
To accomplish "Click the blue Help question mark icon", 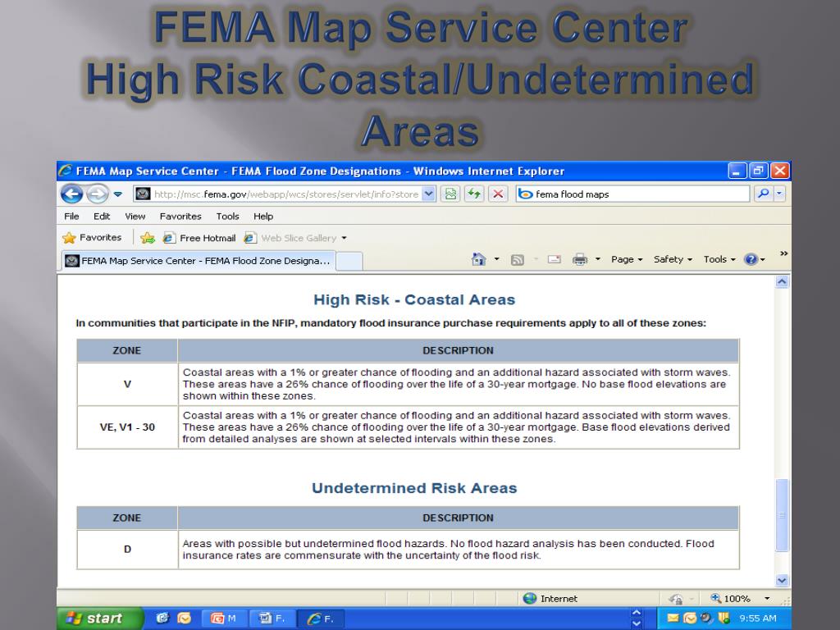I will pyautogui.click(x=751, y=259).
